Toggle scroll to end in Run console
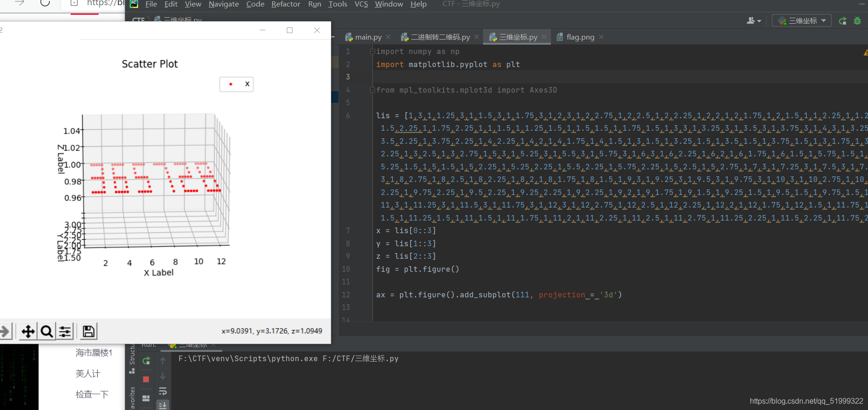Viewport: 868px width, 410px height. (163, 405)
